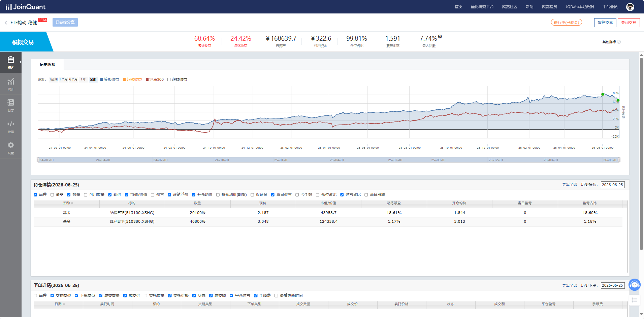Open the blue chat assistant icon
This screenshot has width=644, height=319.
tap(635, 285)
